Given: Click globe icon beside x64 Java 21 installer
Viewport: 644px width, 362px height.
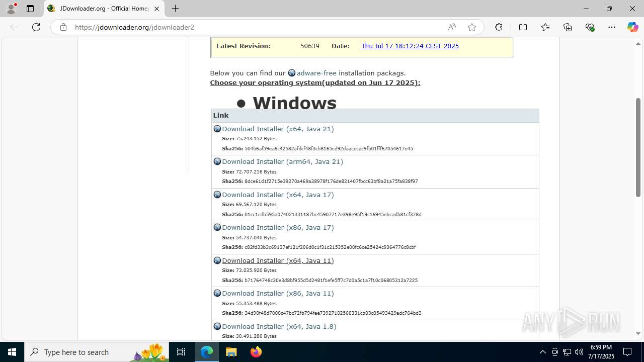Looking at the screenshot, I should (217, 129).
